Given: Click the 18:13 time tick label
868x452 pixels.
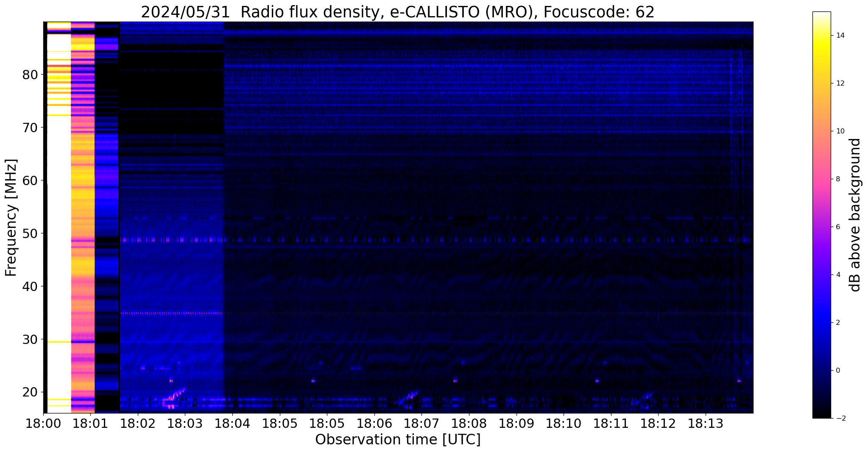Looking at the screenshot, I should pos(706,423).
